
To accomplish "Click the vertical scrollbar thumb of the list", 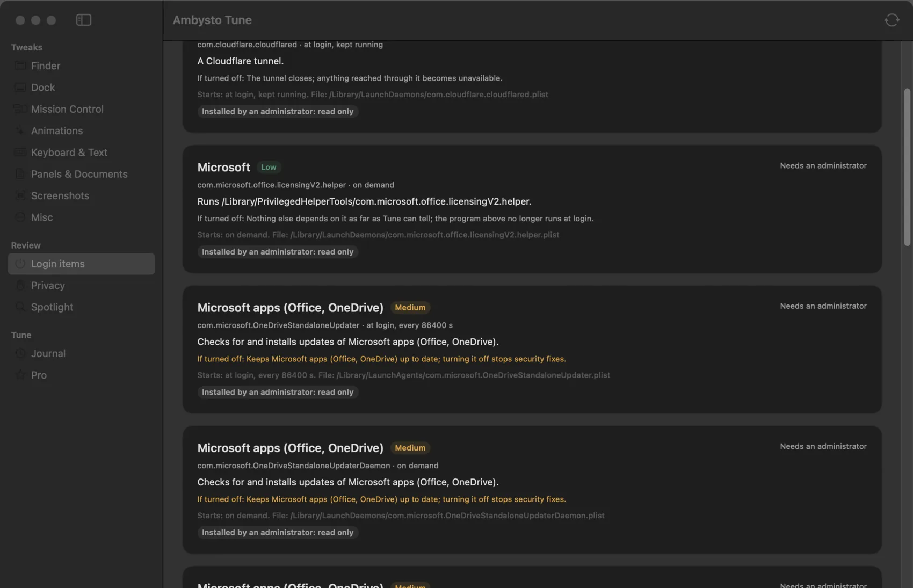I will [x=907, y=167].
